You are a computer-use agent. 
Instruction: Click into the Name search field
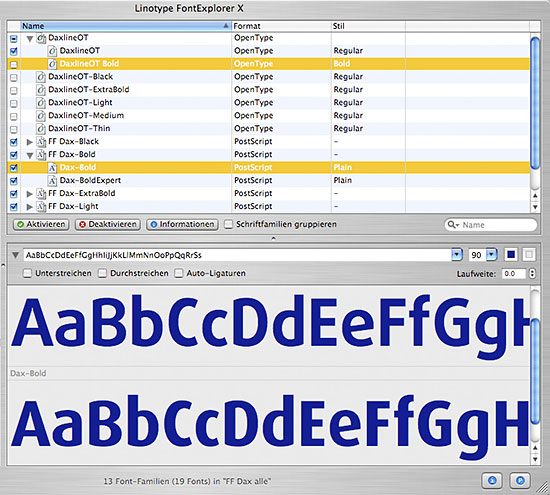[491, 225]
